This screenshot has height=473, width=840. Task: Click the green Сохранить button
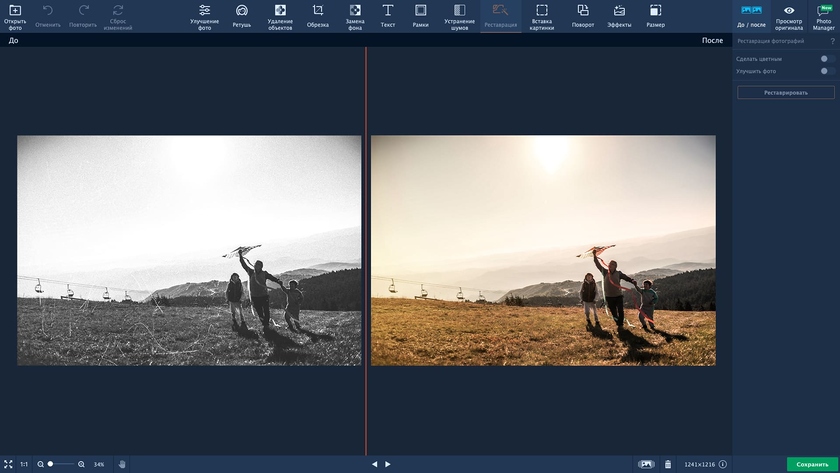pos(812,464)
